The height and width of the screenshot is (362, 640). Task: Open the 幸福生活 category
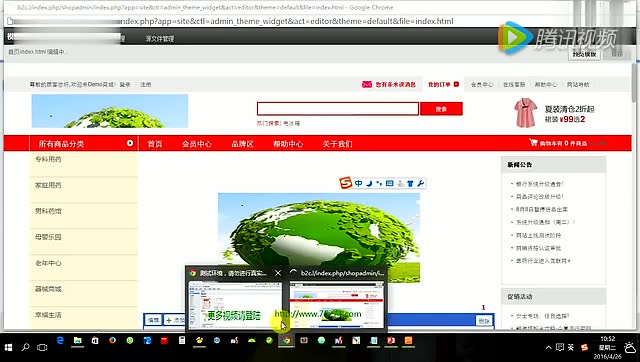click(x=48, y=315)
